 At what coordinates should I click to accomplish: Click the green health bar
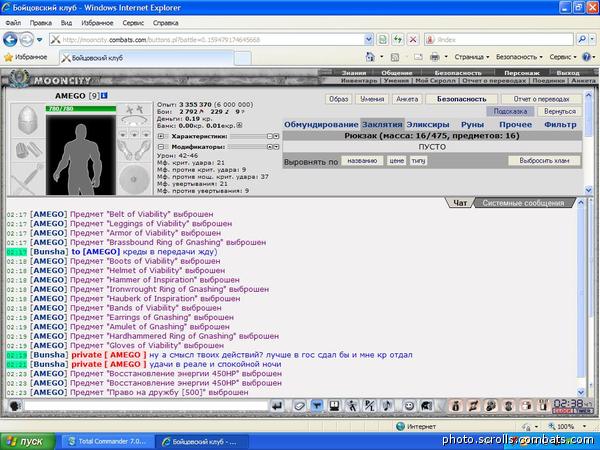click(x=81, y=109)
